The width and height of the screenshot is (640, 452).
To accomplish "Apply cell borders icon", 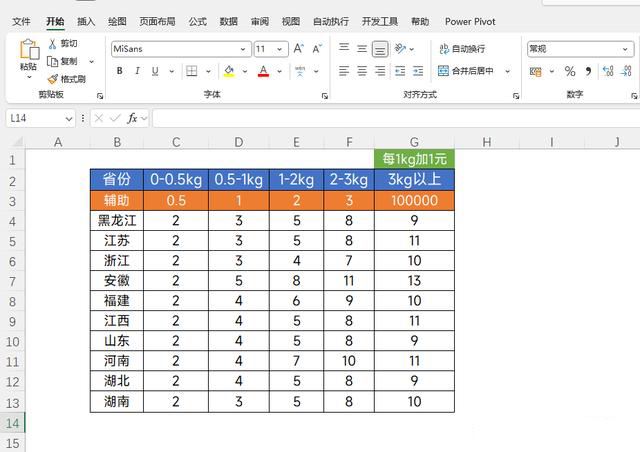I will tap(191, 71).
